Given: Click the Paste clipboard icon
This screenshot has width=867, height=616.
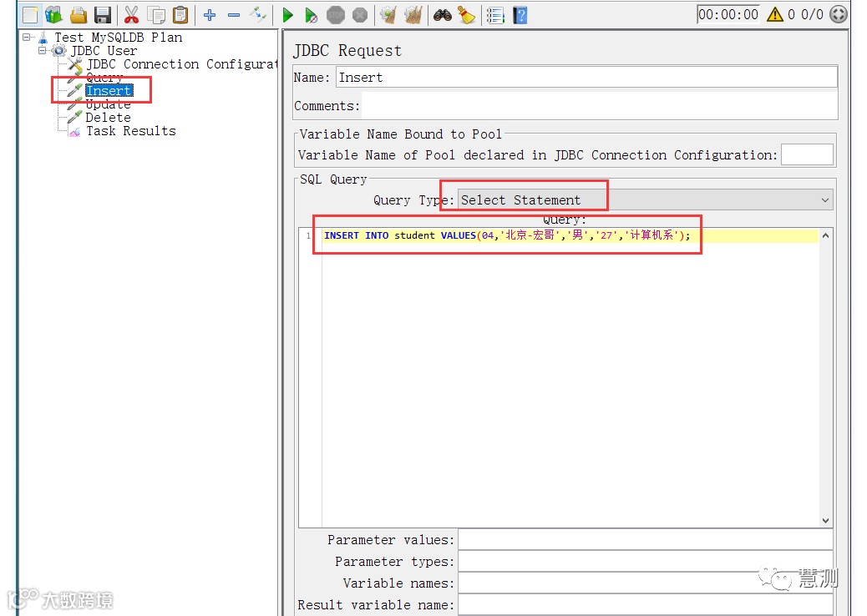Looking at the screenshot, I should (180, 15).
